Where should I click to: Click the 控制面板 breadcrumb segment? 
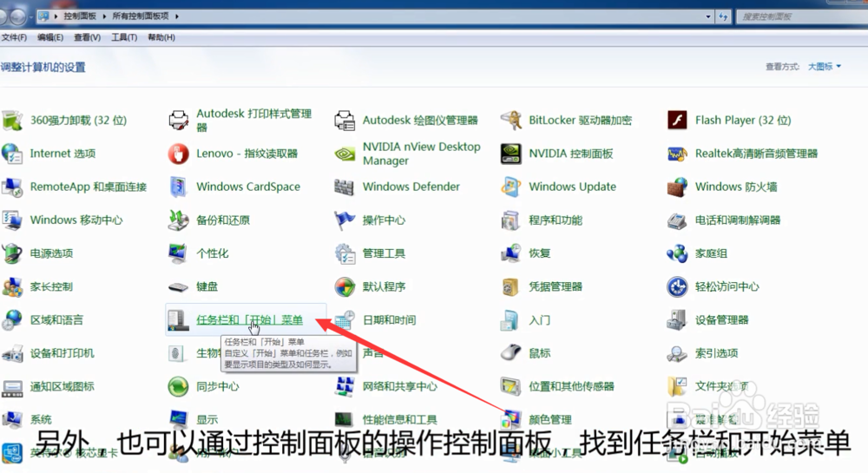tap(80, 16)
